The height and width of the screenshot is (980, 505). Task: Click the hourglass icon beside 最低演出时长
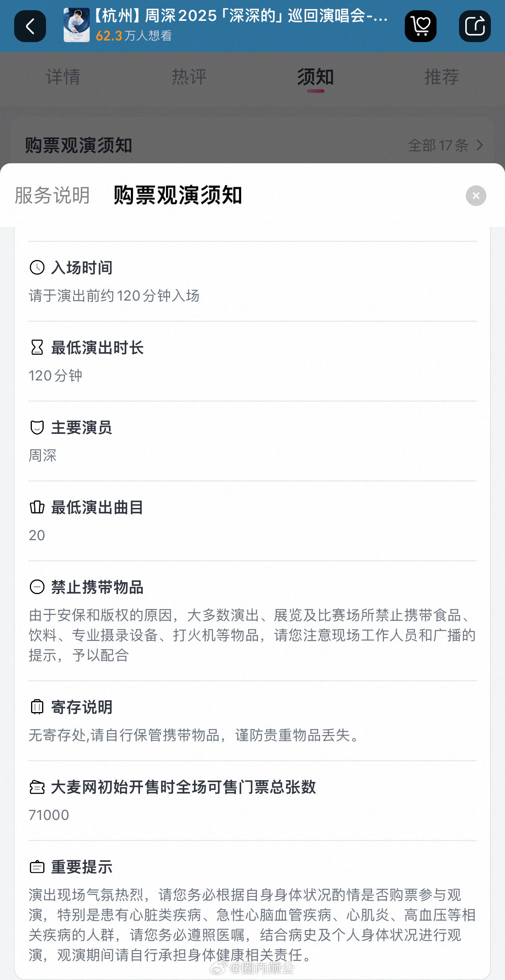(37, 347)
